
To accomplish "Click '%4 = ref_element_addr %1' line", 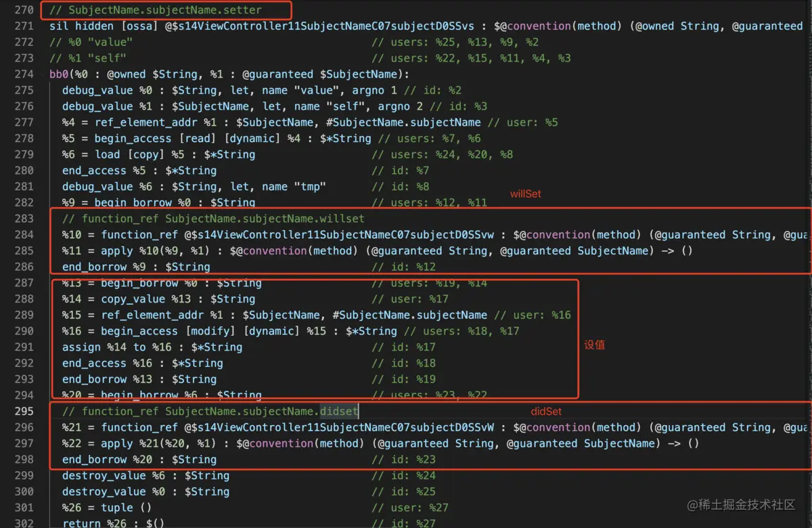I will 310,123.
